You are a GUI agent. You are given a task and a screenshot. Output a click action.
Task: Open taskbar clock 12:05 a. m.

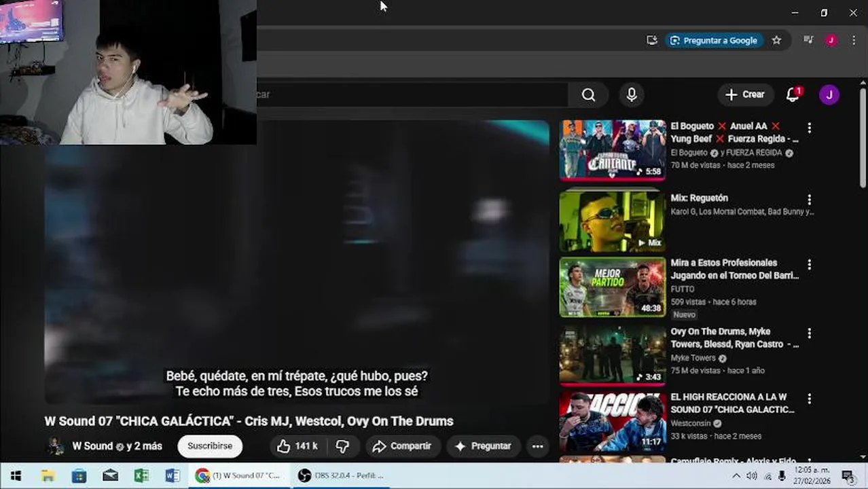(812, 475)
